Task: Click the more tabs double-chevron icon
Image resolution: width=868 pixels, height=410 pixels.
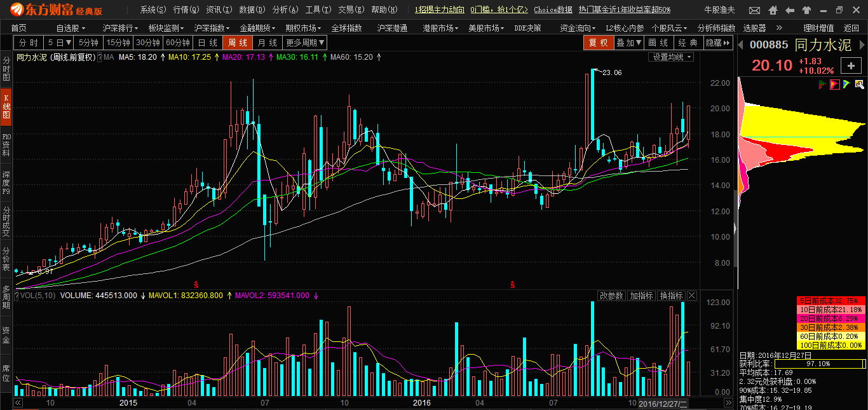Action: [780, 28]
